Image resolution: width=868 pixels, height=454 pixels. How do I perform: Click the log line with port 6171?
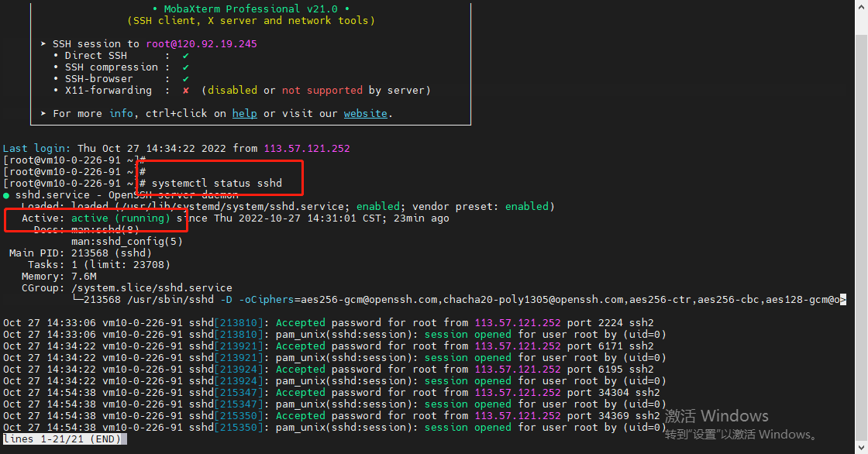(329, 346)
